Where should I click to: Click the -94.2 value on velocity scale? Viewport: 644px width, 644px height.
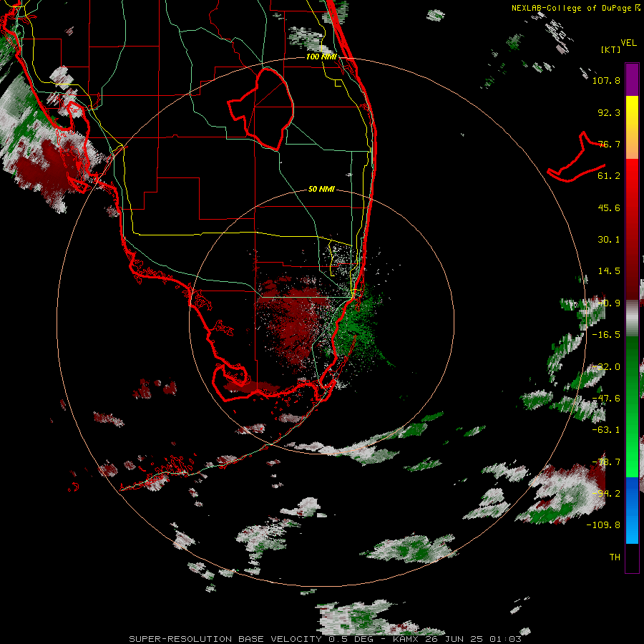[606, 494]
